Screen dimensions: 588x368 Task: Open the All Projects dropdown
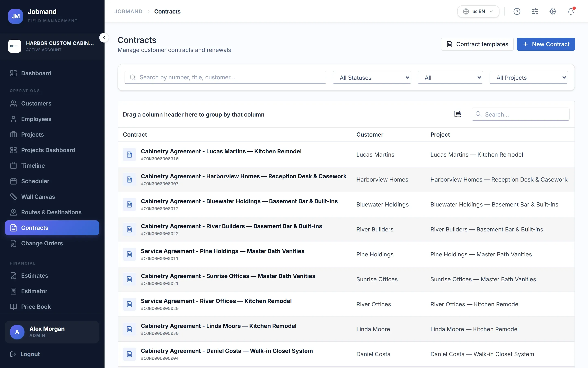[528, 77]
